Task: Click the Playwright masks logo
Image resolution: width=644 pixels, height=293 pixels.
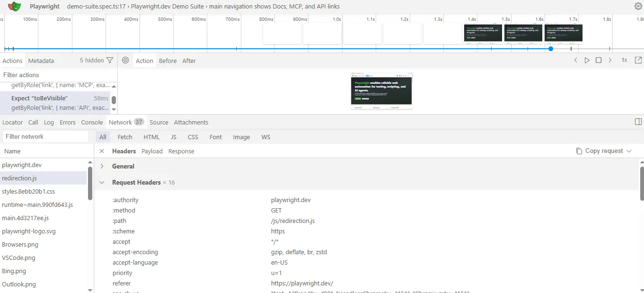Action: 15,7
